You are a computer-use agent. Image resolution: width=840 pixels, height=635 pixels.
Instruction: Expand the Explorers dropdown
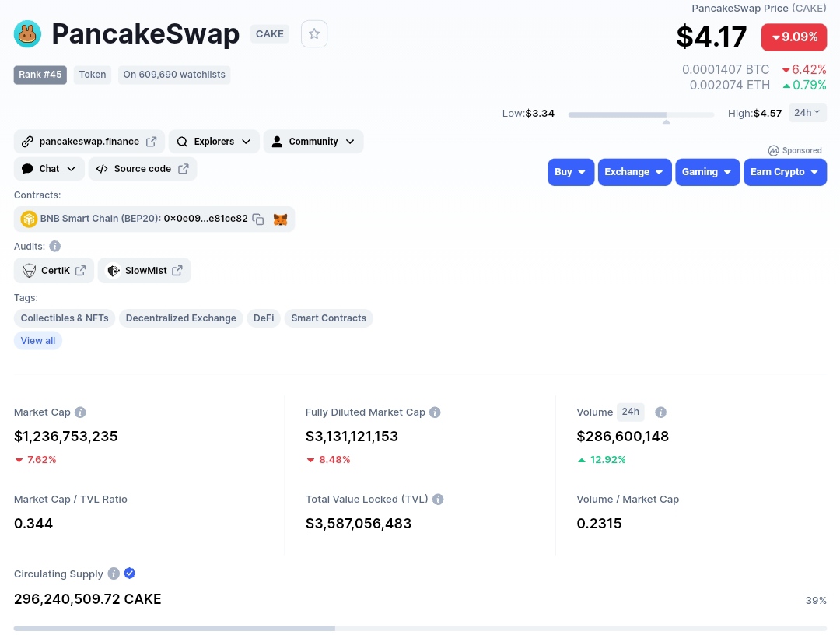pos(214,142)
